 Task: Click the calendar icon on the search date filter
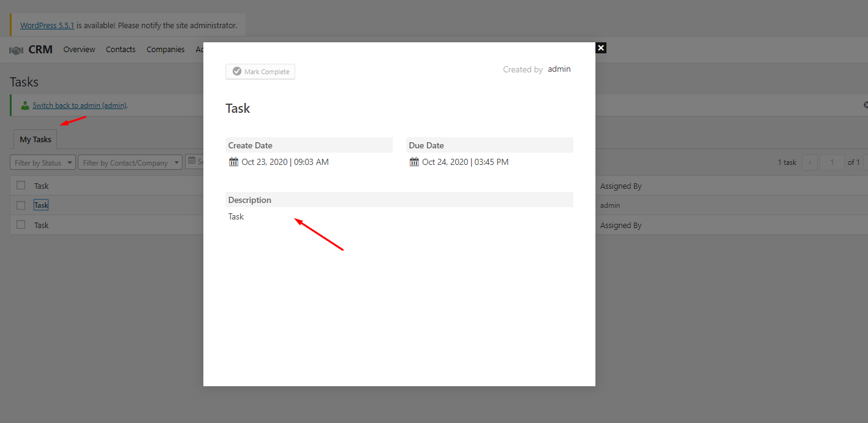[192, 162]
